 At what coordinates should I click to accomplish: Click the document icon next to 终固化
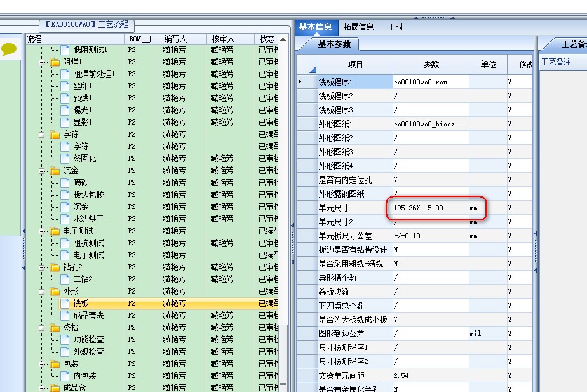click(65, 158)
